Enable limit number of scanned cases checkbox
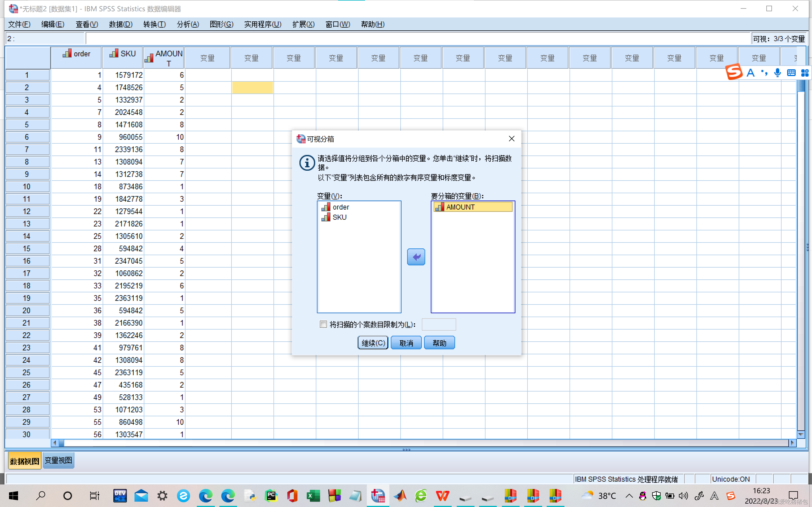 pos(323,324)
